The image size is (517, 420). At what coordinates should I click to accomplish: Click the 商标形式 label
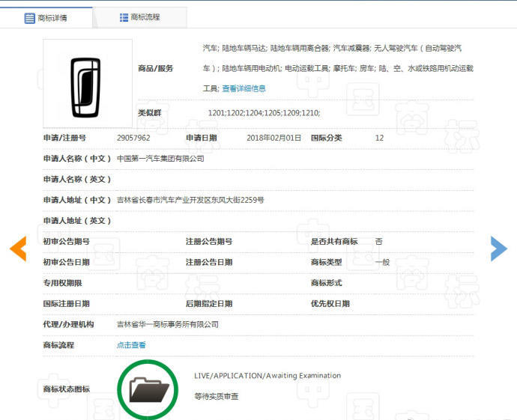[x=327, y=283]
